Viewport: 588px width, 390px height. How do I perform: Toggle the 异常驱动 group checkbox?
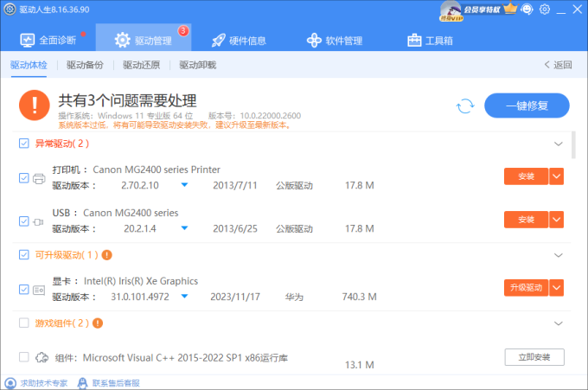[x=24, y=144]
